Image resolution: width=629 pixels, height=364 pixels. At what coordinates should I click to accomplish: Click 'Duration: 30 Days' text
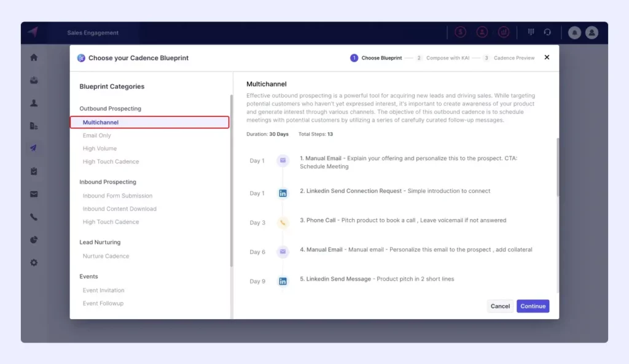(x=267, y=134)
